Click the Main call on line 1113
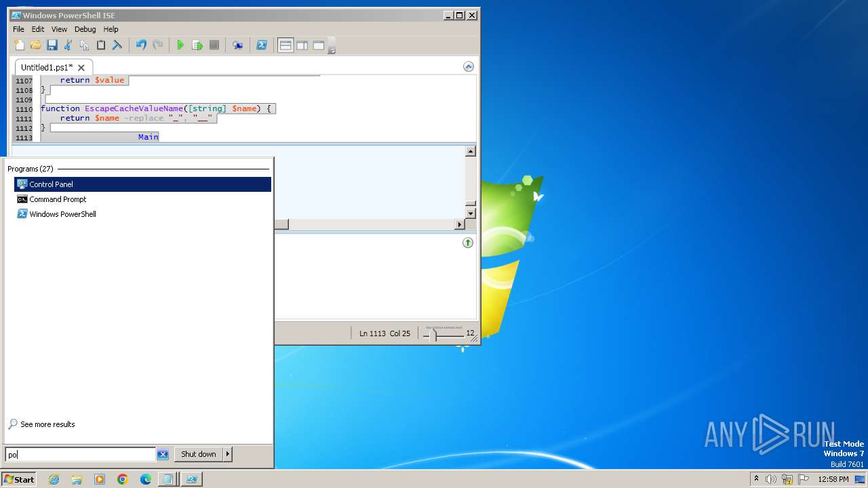 [148, 137]
